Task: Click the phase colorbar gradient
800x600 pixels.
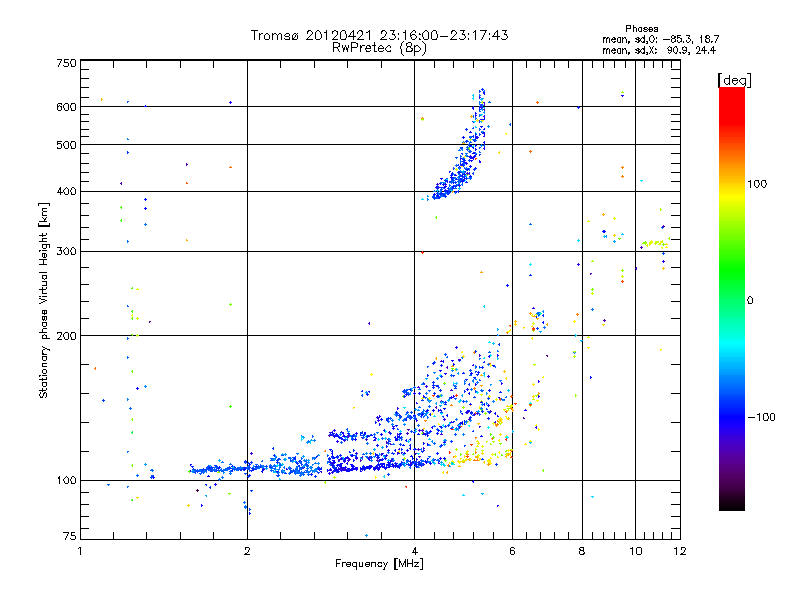Action: tap(732, 298)
